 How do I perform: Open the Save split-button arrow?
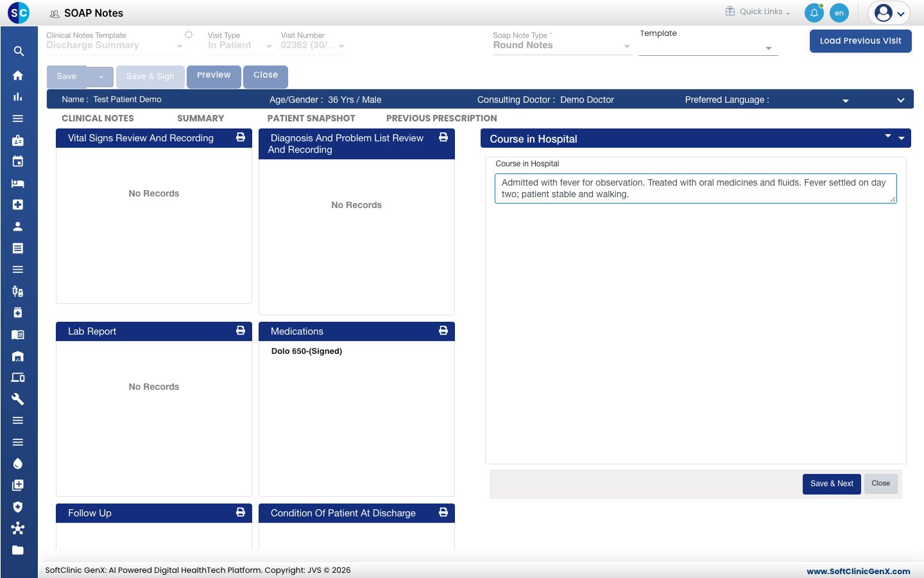(x=101, y=77)
